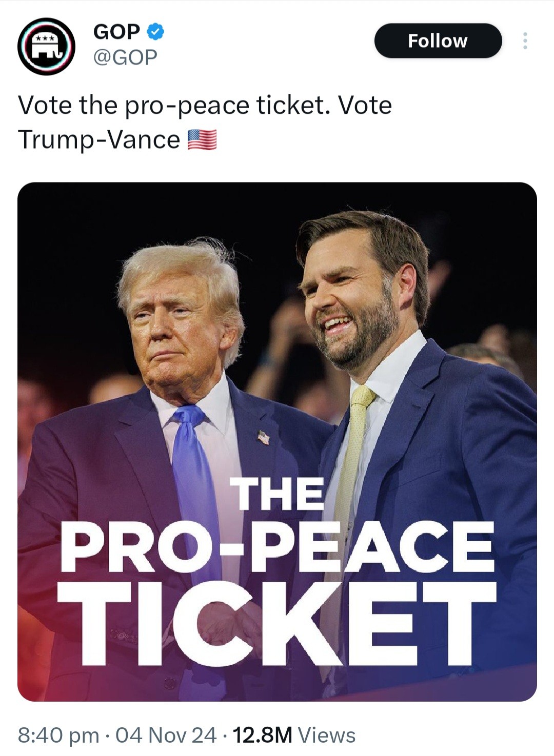Click the flag lapel pin in photo
Viewport: 554px width, 756px height.
click(263, 437)
